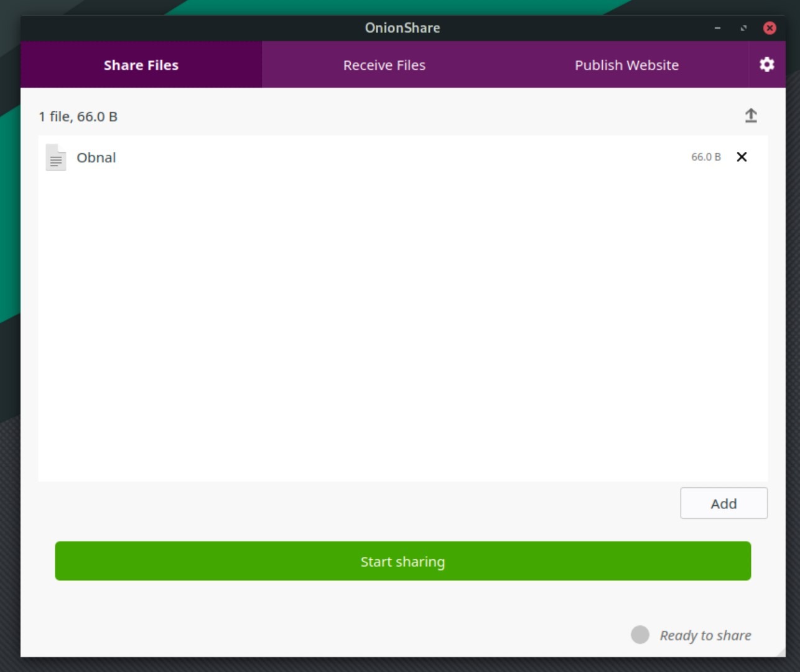The width and height of the screenshot is (800, 672).
Task: Open OnionShare settings gear icon
Action: pyautogui.click(x=766, y=65)
